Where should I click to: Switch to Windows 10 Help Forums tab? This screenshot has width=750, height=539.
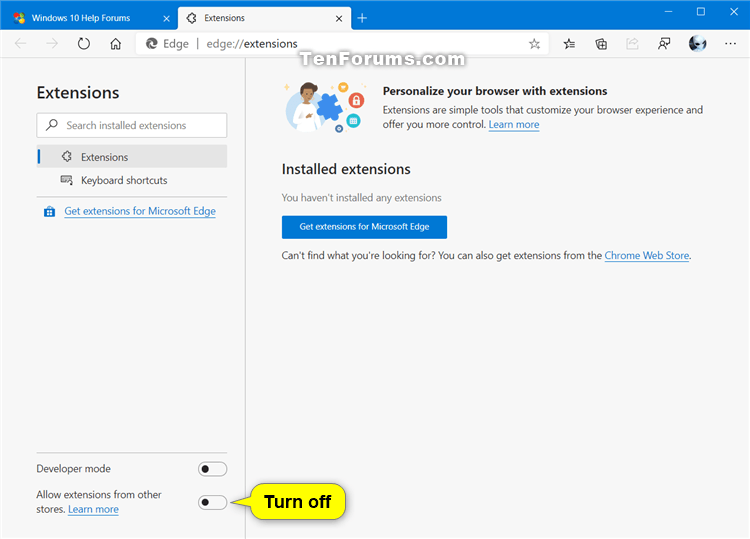pyautogui.click(x=89, y=18)
